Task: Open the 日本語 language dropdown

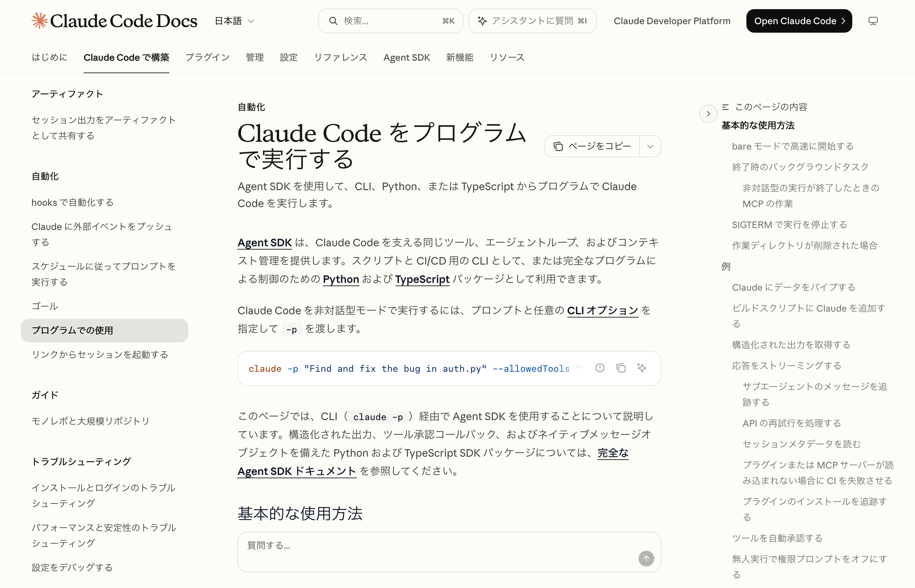Action: (234, 21)
